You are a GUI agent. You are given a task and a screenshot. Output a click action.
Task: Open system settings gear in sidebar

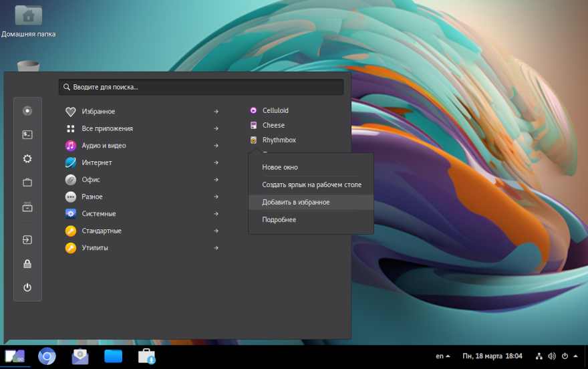point(27,158)
